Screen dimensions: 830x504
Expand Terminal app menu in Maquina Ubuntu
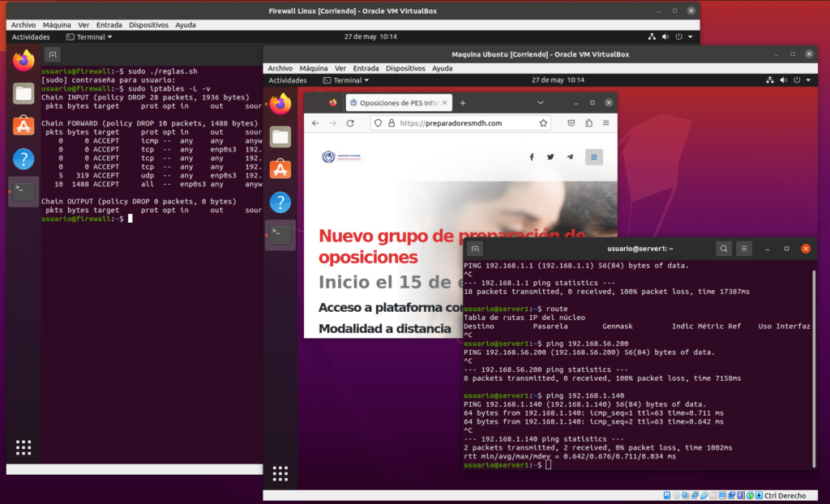click(345, 80)
